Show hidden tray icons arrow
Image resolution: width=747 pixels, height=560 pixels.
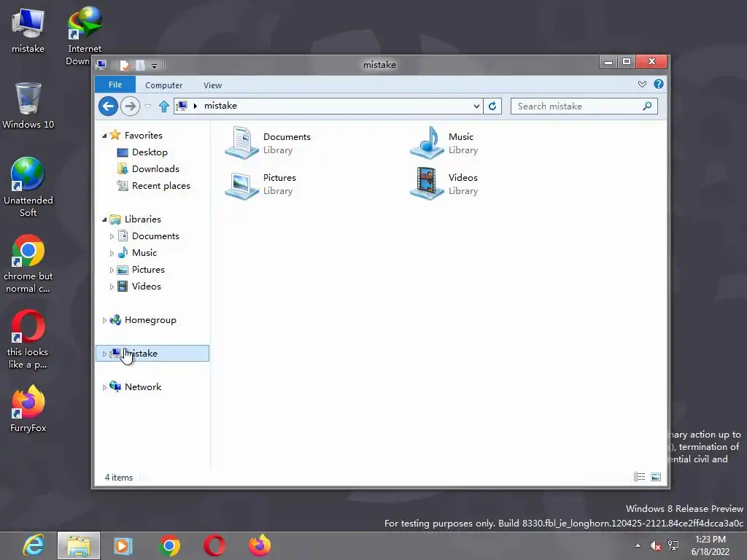(x=638, y=545)
